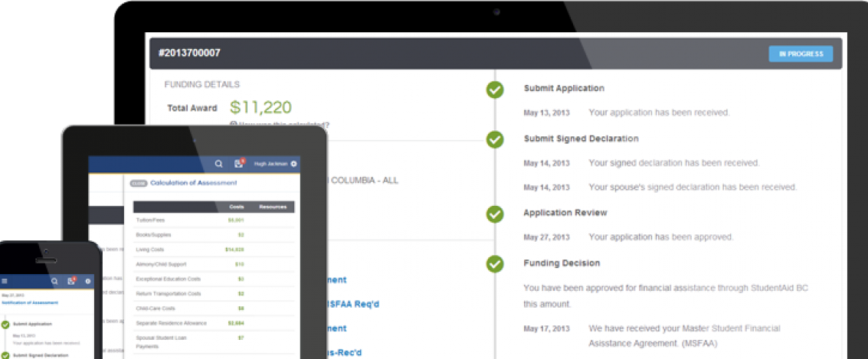This screenshot has width=868, height=359.
Task: Tap the notifications badge icon on the phone
Action: click(71, 280)
